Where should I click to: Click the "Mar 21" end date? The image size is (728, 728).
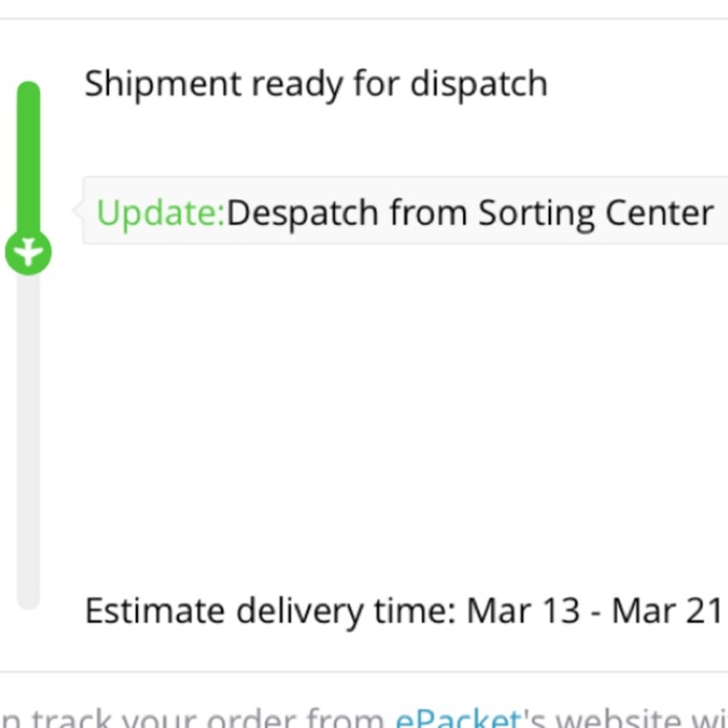[666, 611]
